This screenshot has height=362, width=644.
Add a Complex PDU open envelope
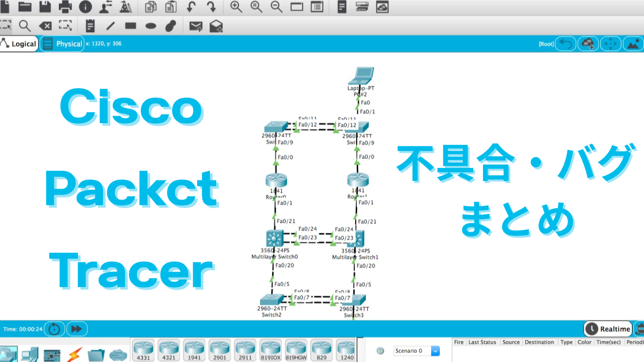pyautogui.click(x=216, y=26)
